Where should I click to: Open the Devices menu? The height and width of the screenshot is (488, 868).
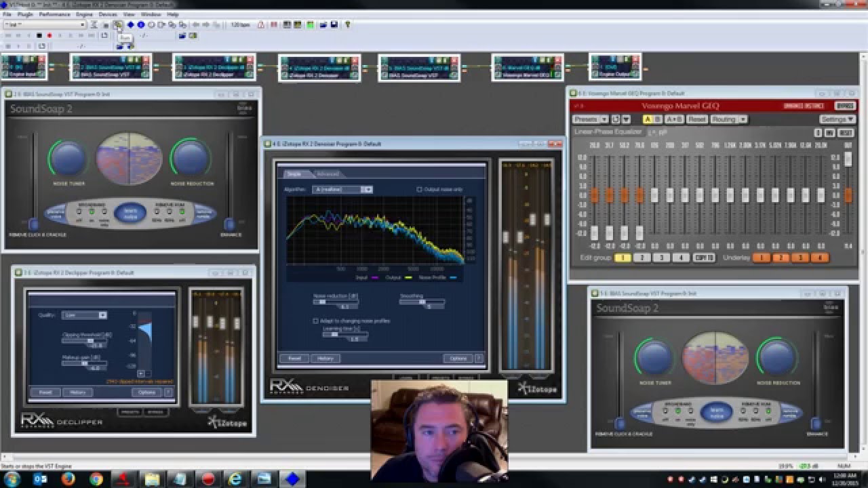108,14
